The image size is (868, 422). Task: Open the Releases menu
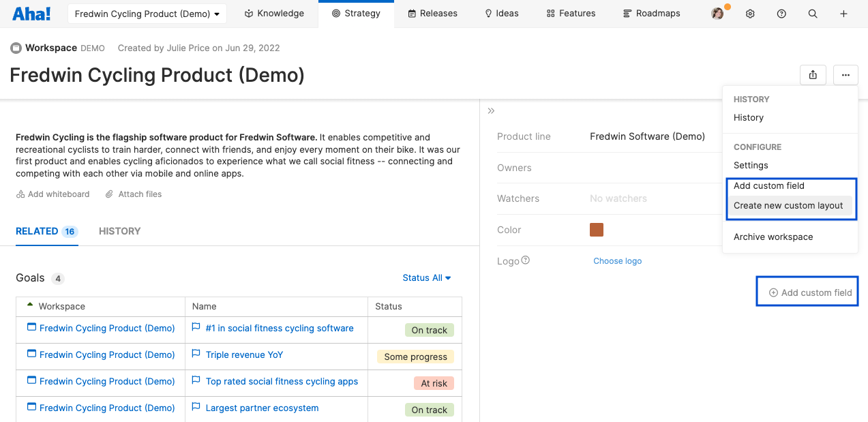point(433,14)
